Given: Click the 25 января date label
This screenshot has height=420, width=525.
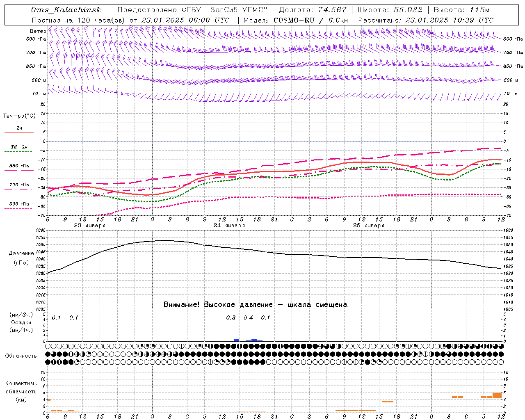Looking at the screenshot, I should pyautogui.click(x=368, y=226).
